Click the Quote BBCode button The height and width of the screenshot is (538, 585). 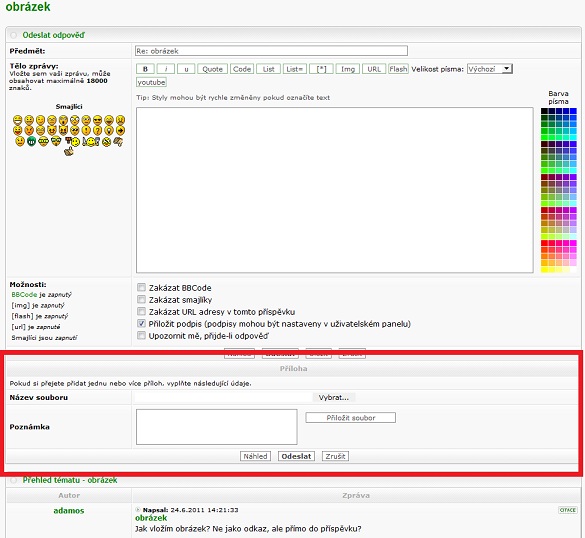tap(212, 69)
